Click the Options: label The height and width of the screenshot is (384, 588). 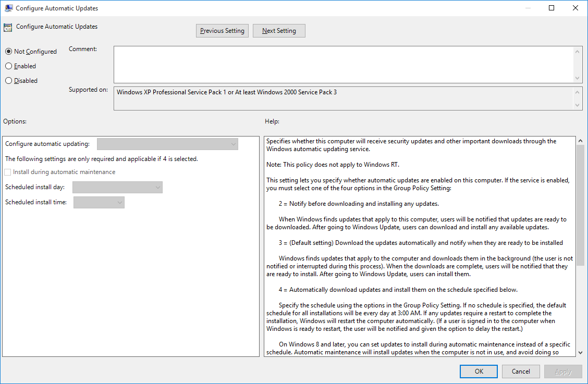click(x=15, y=121)
